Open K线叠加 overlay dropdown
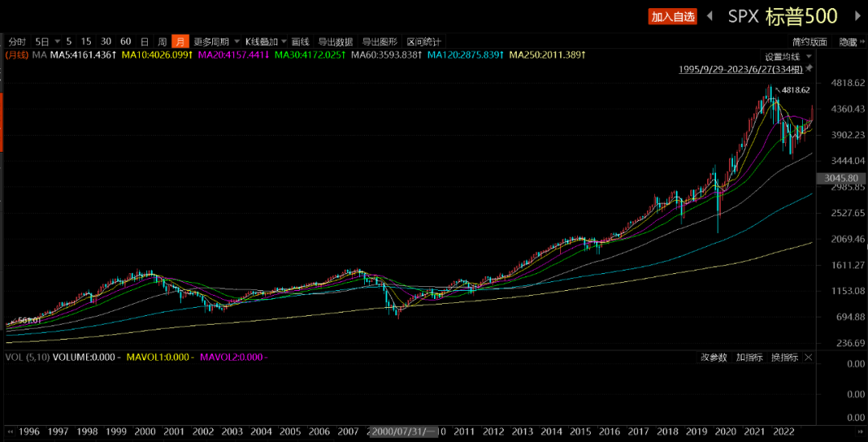 click(266, 42)
